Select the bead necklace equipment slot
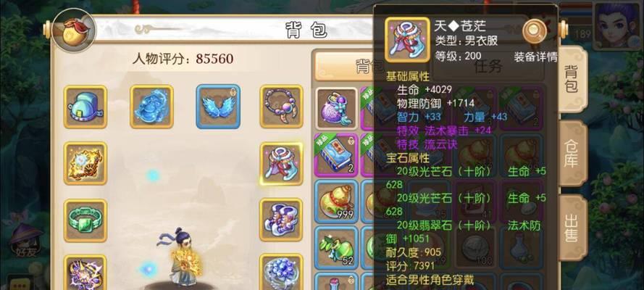644x290 pixels. (281, 107)
